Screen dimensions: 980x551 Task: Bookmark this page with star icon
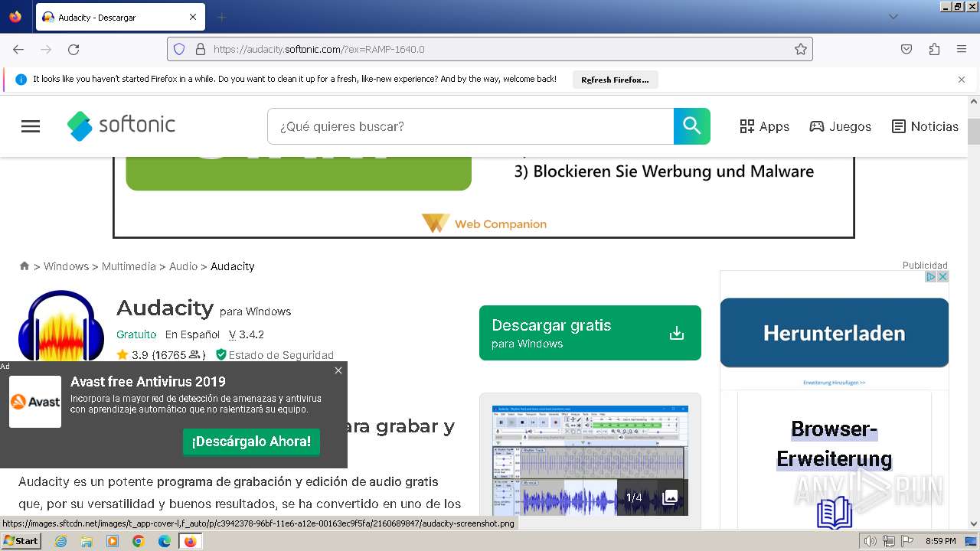801,49
